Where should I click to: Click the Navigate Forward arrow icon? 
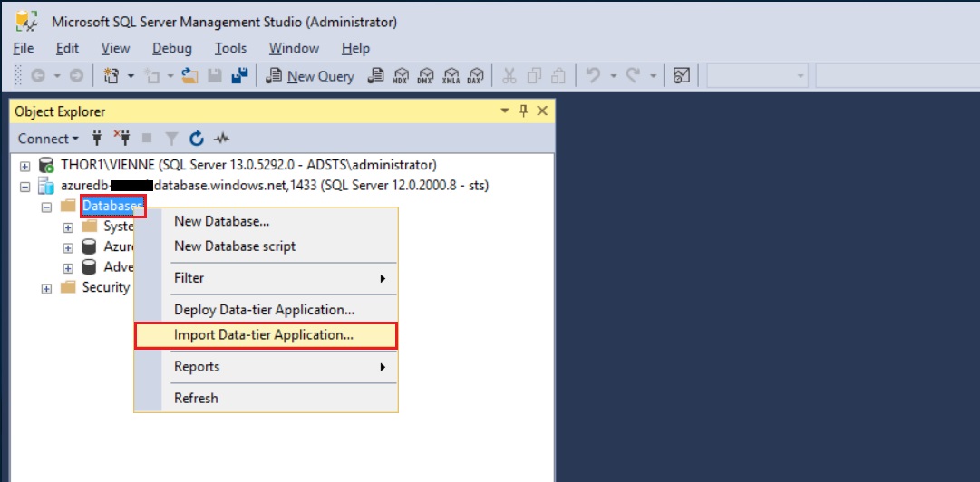click(76, 76)
